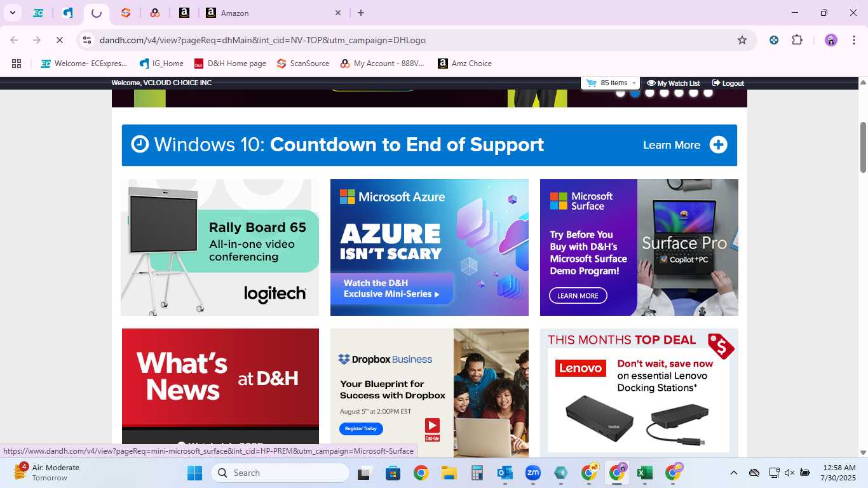The width and height of the screenshot is (868, 488).
Task: Select the active blue carousel dot
Action: tap(635, 93)
